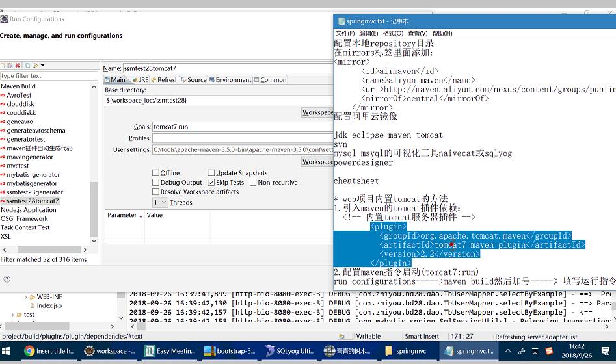
Task: Click the Notepad icon in springmvc.txt title bar
Action: coord(341,21)
